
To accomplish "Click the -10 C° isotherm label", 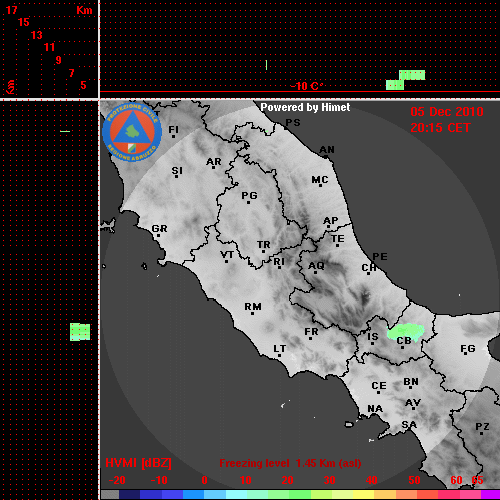I will coord(306,86).
